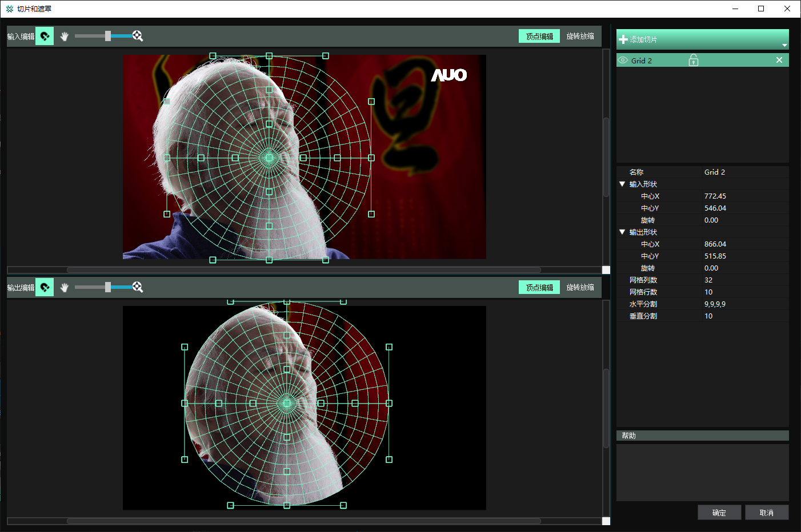
Task: Collapse the 输出形状 section
Action: (x=622, y=232)
